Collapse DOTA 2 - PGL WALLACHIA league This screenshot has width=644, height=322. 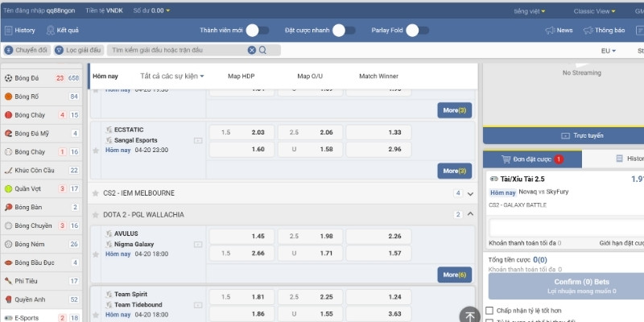point(471,214)
